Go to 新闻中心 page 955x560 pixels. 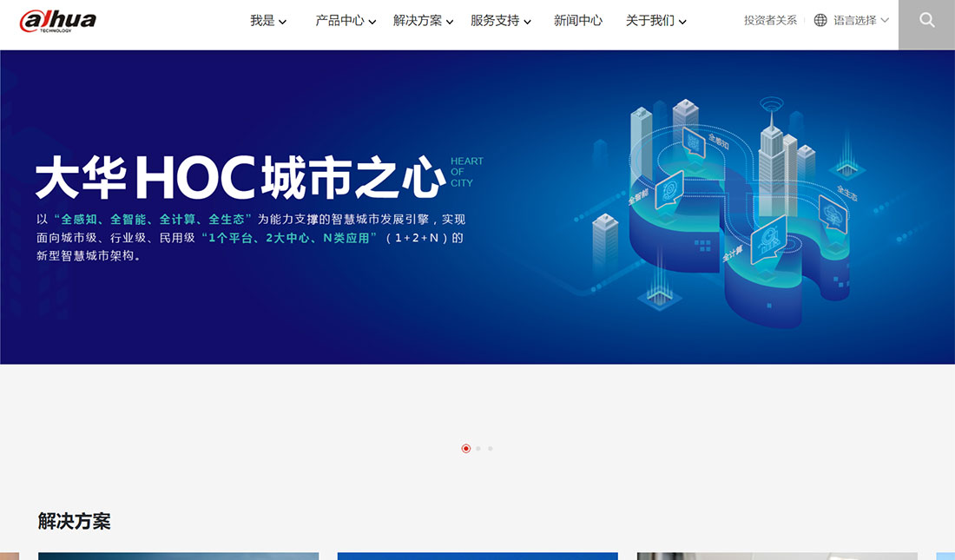pos(578,21)
